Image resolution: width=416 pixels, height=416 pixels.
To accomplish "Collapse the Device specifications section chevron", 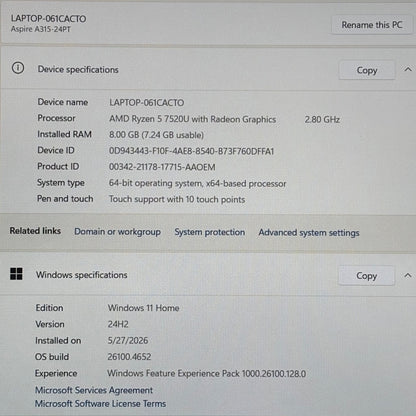I will tap(408, 69).
